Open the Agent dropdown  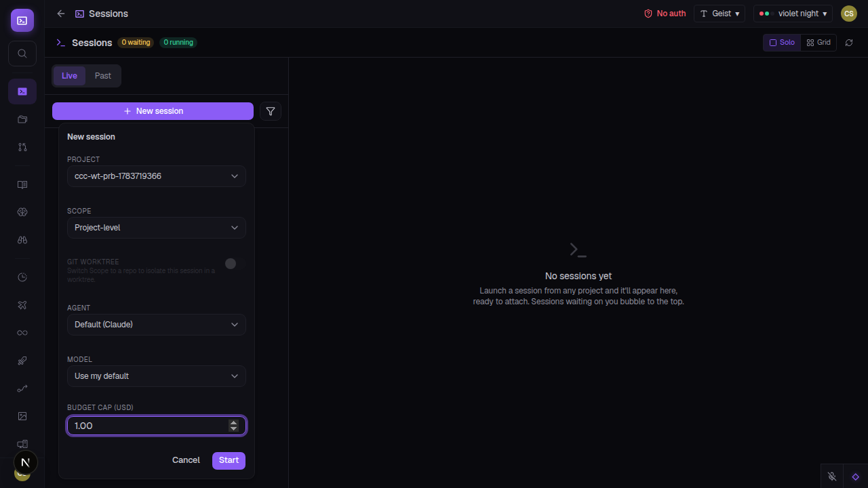point(157,325)
